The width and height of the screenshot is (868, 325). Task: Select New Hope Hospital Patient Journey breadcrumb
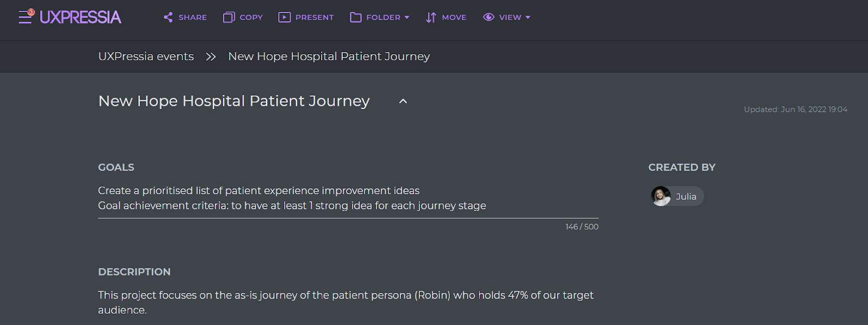pos(329,56)
